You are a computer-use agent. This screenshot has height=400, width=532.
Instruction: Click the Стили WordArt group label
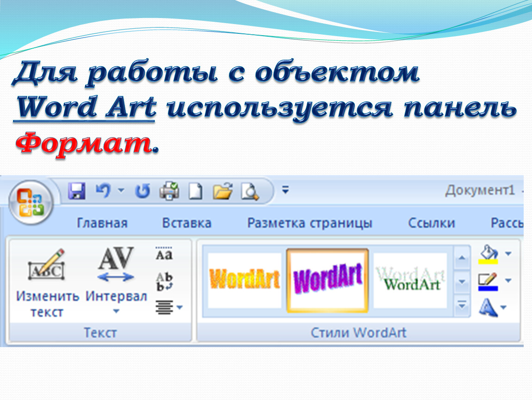358,333
